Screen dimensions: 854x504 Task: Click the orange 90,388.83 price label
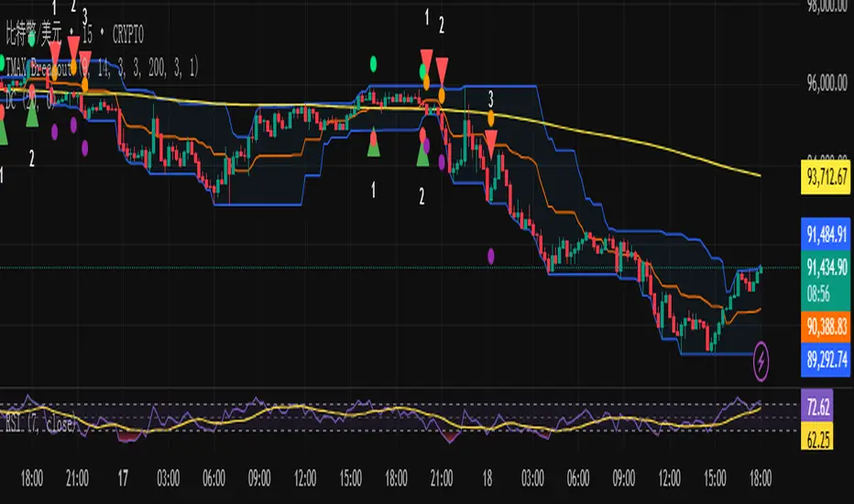pyautogui.click(x=827, y=326)
